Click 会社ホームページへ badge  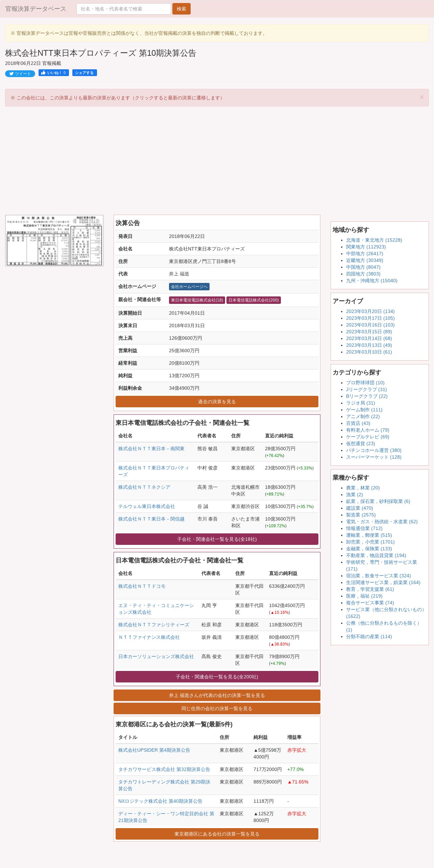coord(189,287)
